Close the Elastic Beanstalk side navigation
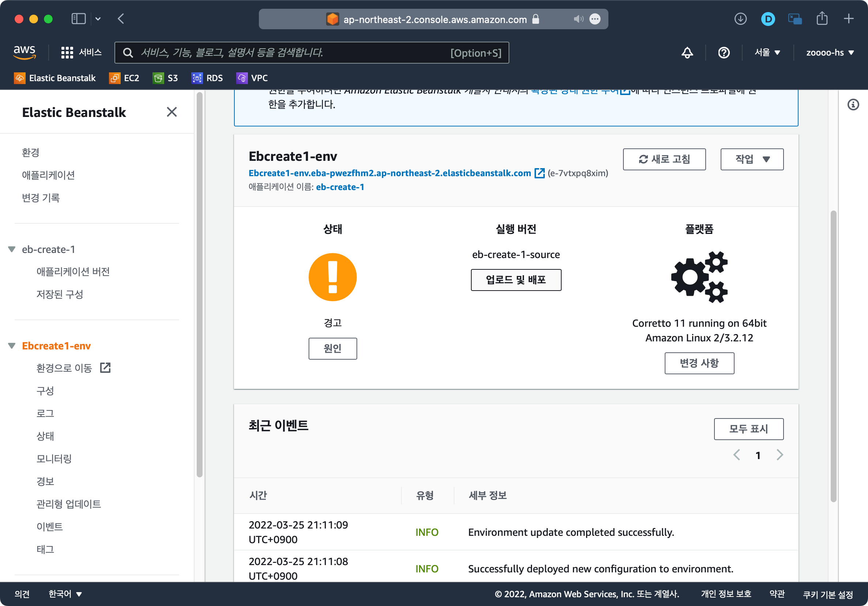Screen dimensions: 868x606 [171, 112]
